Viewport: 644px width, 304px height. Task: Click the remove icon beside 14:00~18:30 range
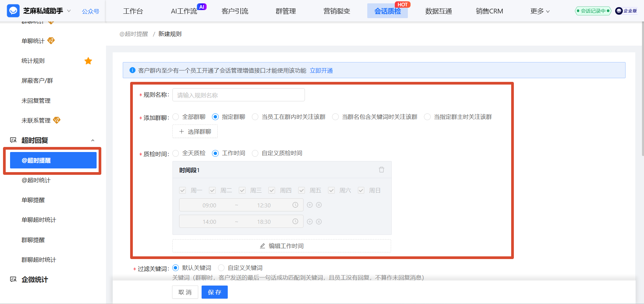[x=319, y=221]
